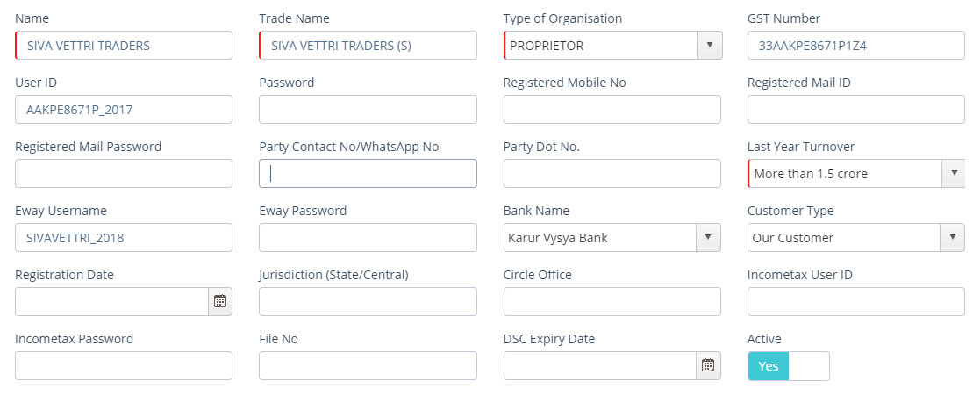Click the Registered Mobile No field

coord(612,110)
